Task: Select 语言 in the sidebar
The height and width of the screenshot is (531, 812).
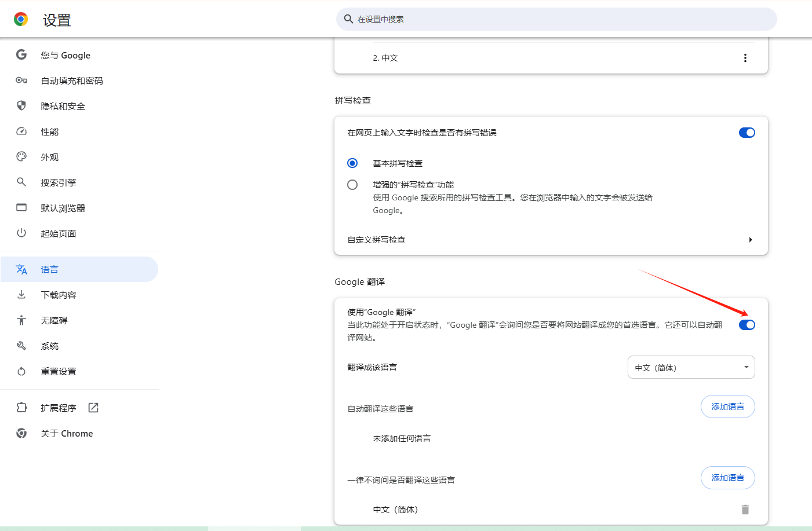Action: click(x=79, y=269)
